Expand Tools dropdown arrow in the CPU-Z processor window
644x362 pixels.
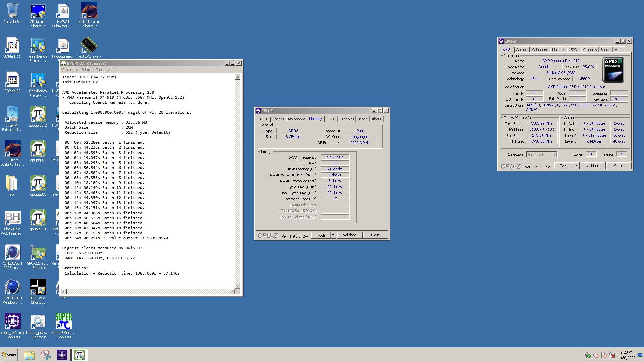coord(576,166)
